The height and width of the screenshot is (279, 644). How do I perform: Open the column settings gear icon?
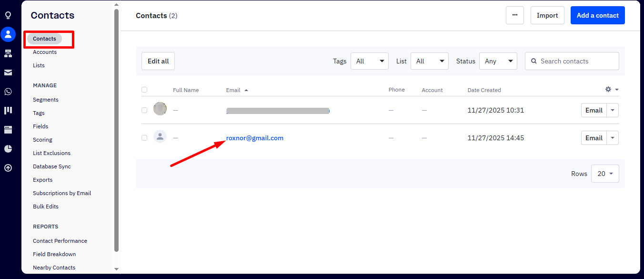612,90
